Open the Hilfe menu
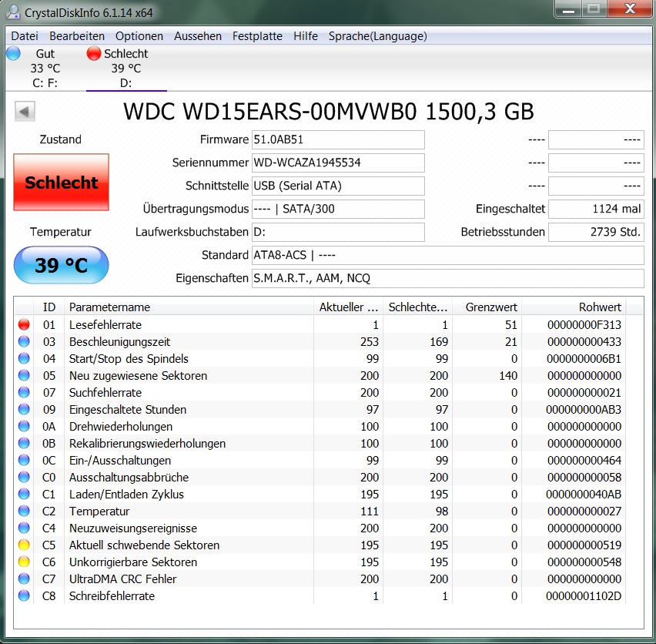Image resolution: width=656 pixels, height=644 pixels. click(x=306, y=36)
